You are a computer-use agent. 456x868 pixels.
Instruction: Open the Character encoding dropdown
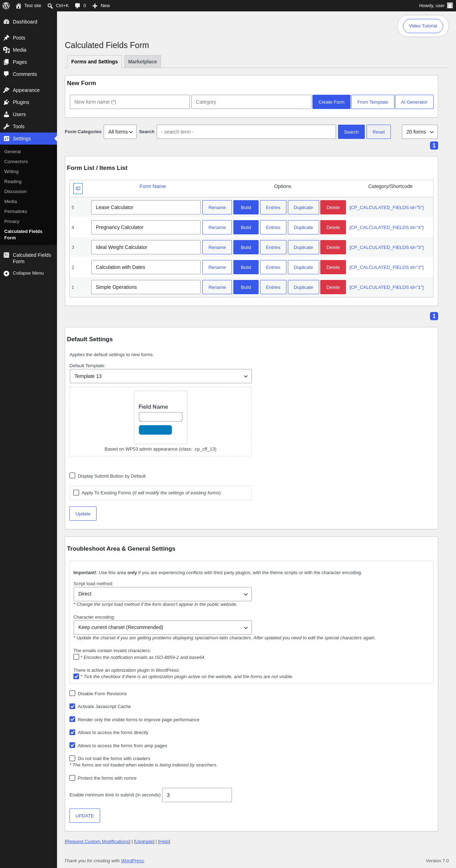coord(162,628)
